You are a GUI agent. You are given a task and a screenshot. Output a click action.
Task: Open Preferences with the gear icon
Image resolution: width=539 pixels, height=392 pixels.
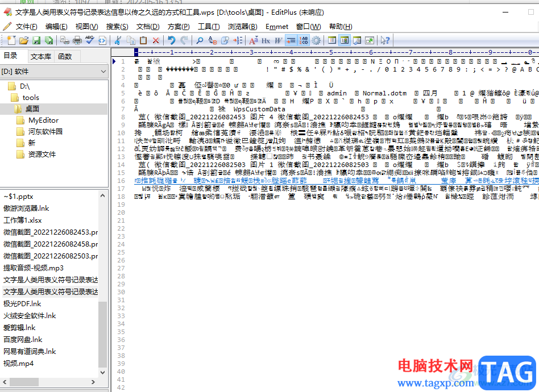click(316, 40)
